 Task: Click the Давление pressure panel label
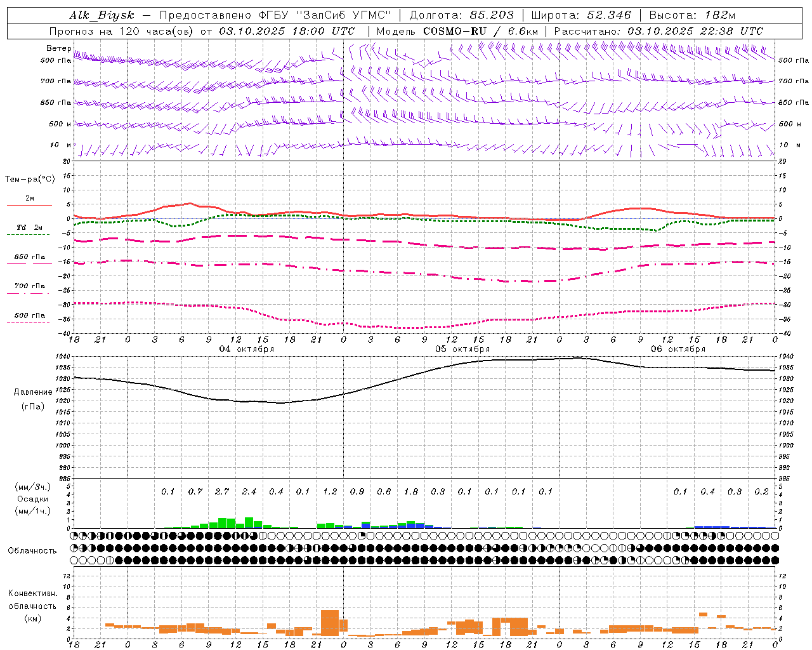tap(33, 392)
